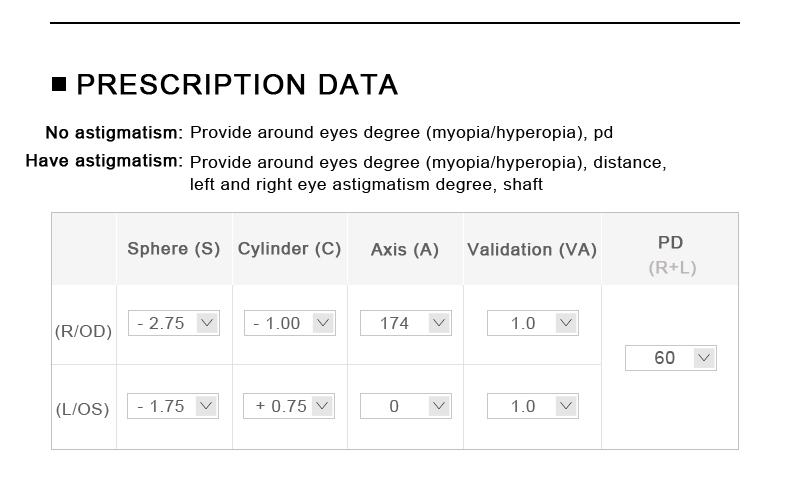The width and height of the screenshot is (790, 492).
Task: Click the arrow icon on L/OS Axis dropdown
Action: 439,406
